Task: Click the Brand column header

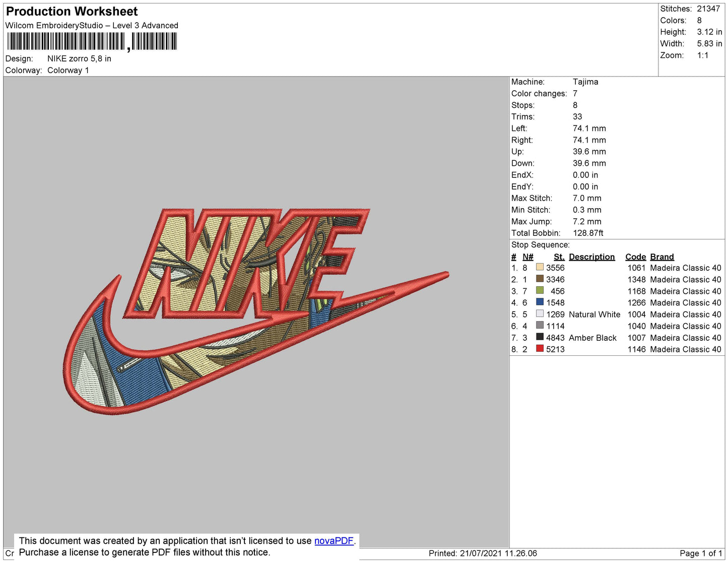Action: 661,257
